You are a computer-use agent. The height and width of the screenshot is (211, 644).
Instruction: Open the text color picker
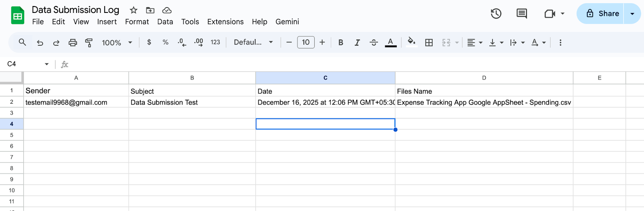pyautogui.click(x=390, y=42)
